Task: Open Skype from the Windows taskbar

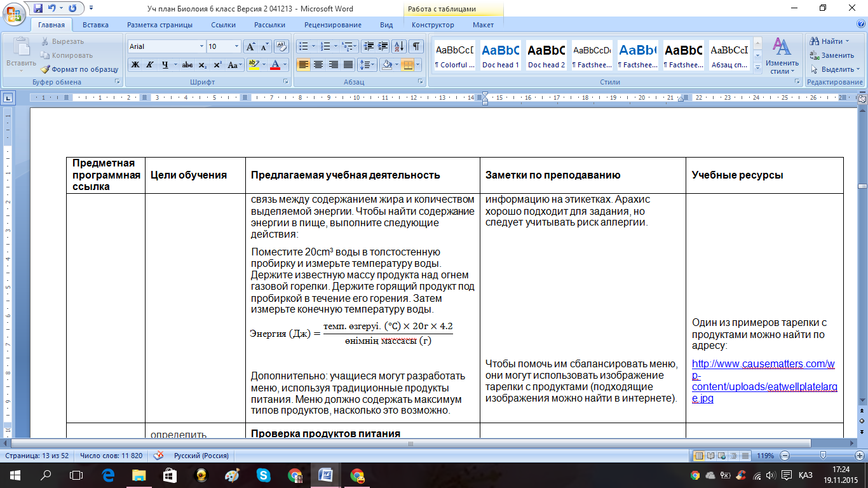Action: click(x=264, y=475)
